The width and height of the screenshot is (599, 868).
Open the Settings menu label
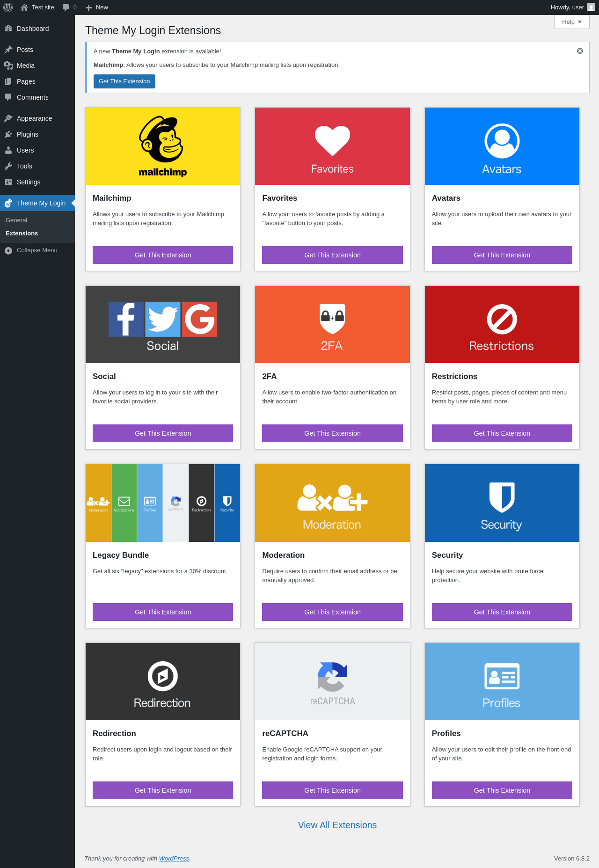tap(29, 182)
